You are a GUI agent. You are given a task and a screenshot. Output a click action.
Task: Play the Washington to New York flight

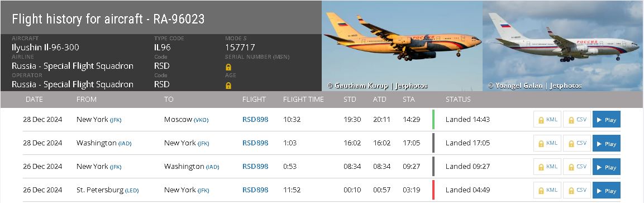click(x=606, y=143)
